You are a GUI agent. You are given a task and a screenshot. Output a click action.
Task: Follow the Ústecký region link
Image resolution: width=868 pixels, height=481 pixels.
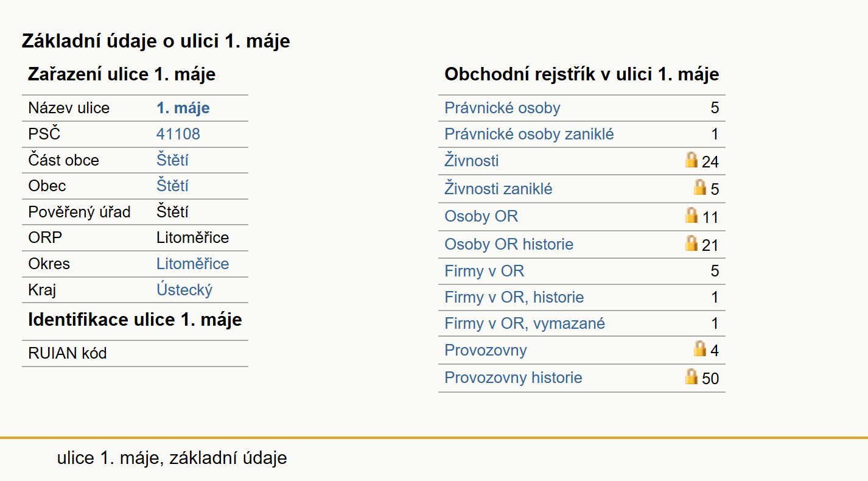(x=184, y=290)
